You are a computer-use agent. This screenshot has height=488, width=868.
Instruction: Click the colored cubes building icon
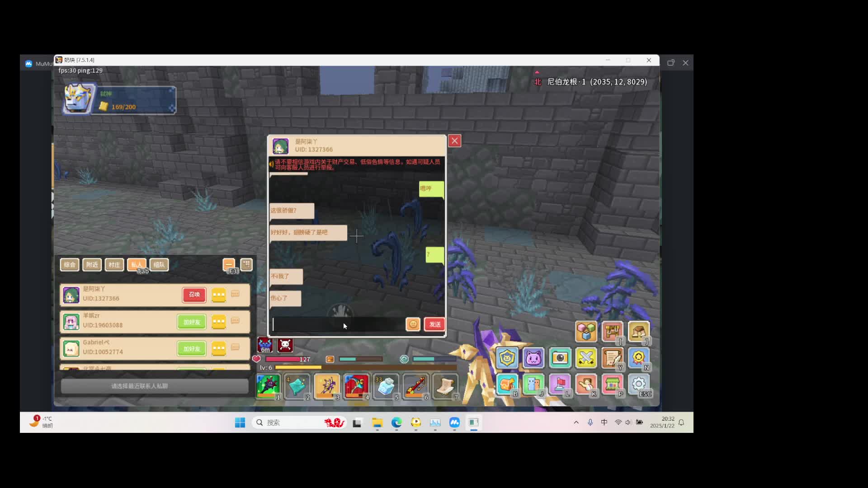tap(586, 331)
